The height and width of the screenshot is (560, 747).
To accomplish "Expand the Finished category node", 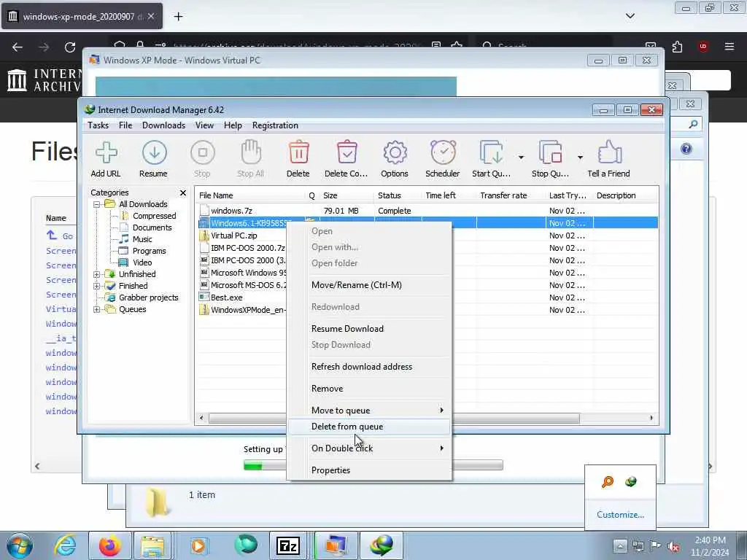I will pyautogui.click(x=97, y=286).
